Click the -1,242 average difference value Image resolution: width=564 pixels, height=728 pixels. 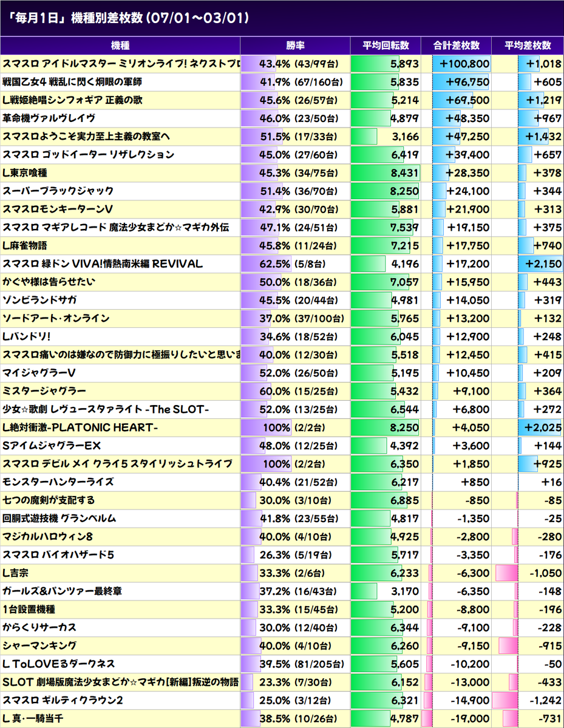pos(546,700)
